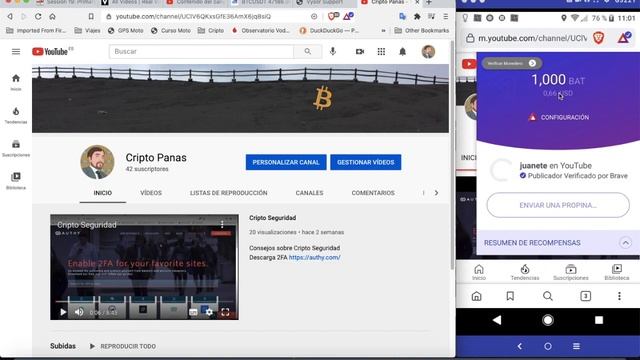Click the desktop browser address bar URL
The image size is (640, 360).
point(193,16)
